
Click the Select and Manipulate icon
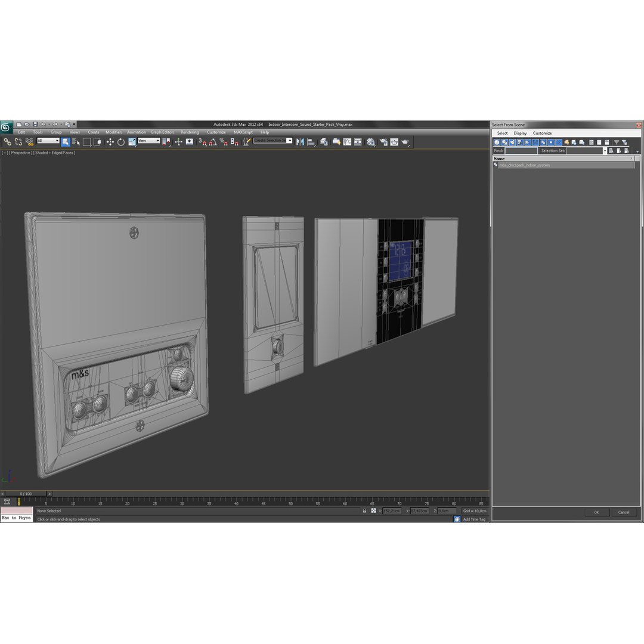(179, 142)
